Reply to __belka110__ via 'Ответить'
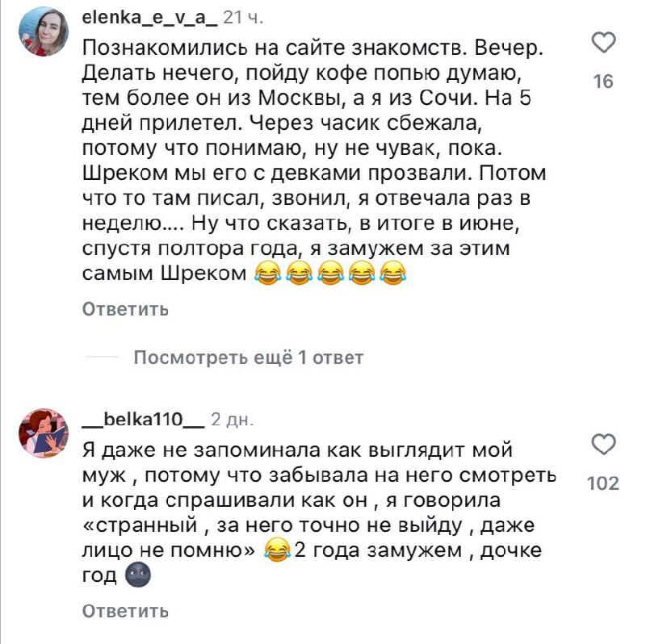The image size is (646, 644). coord(125,610)
